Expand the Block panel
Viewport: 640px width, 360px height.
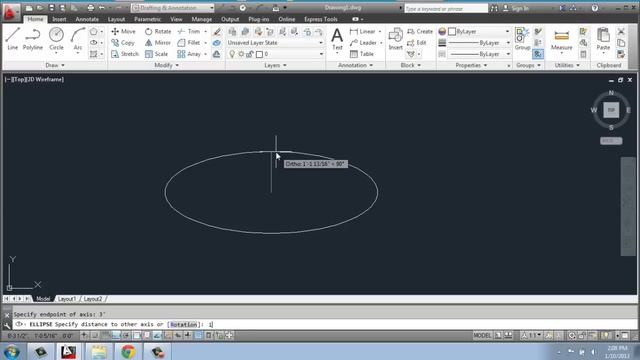tap(410, 65)
